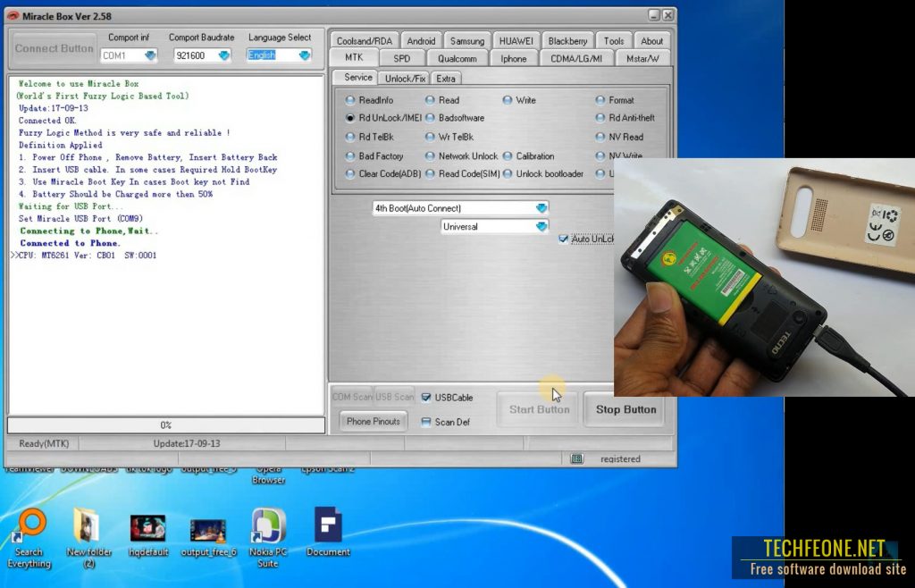Switch to the Blackberry tab
This screenshot has height=588, width=915.
(x=567, y=41)
